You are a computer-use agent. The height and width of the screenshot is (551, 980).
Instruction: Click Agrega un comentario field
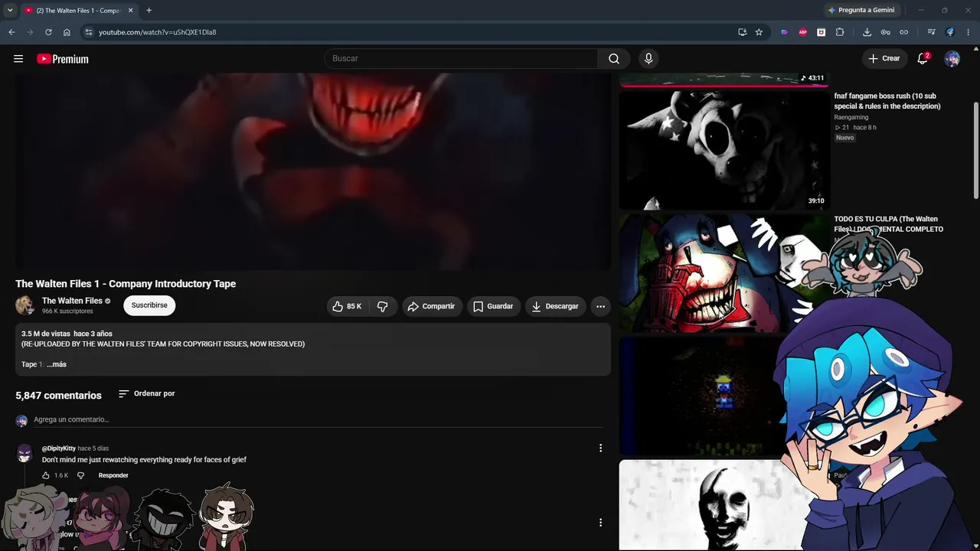pos(318,419)
